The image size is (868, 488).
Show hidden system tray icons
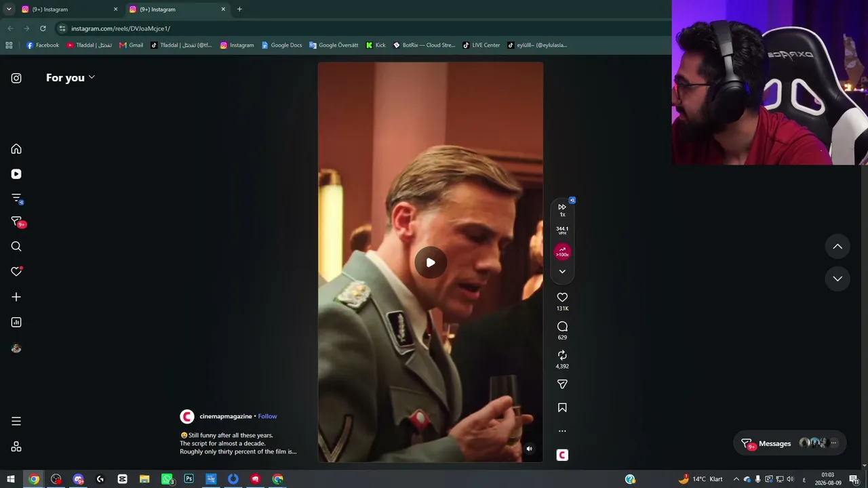pos(736,479)
